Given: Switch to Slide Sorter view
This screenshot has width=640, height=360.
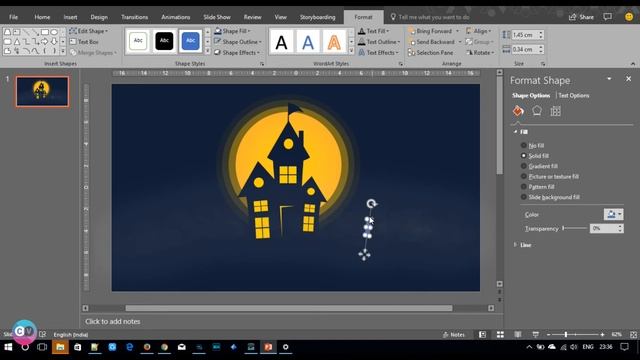Looking at the screenshot, I should pos(500,335).
